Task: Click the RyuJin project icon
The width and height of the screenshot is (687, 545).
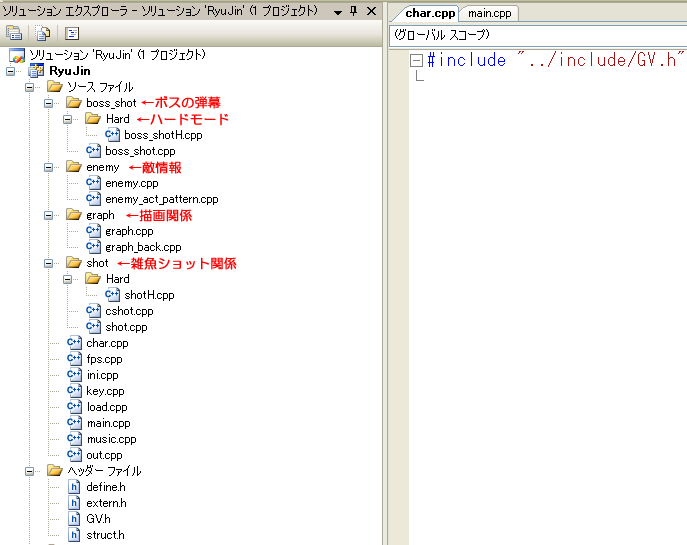Action: pos(36,71)
